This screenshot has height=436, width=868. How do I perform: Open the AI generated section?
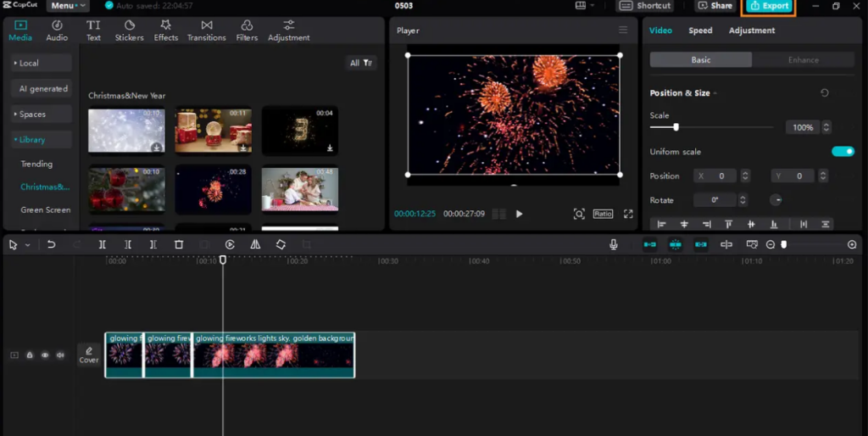(42, 88)
